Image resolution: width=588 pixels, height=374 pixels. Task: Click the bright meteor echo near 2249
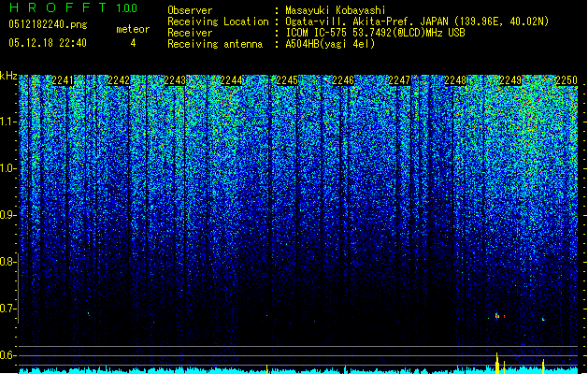tap(497, 316)
